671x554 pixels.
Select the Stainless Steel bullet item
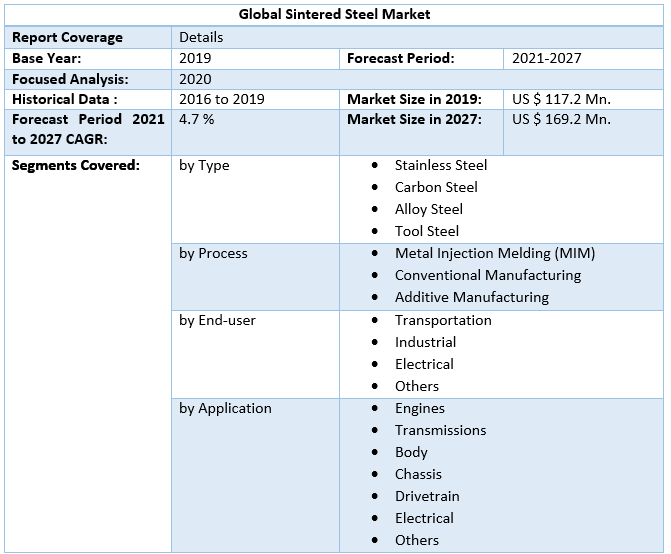(x=441, y=165)
